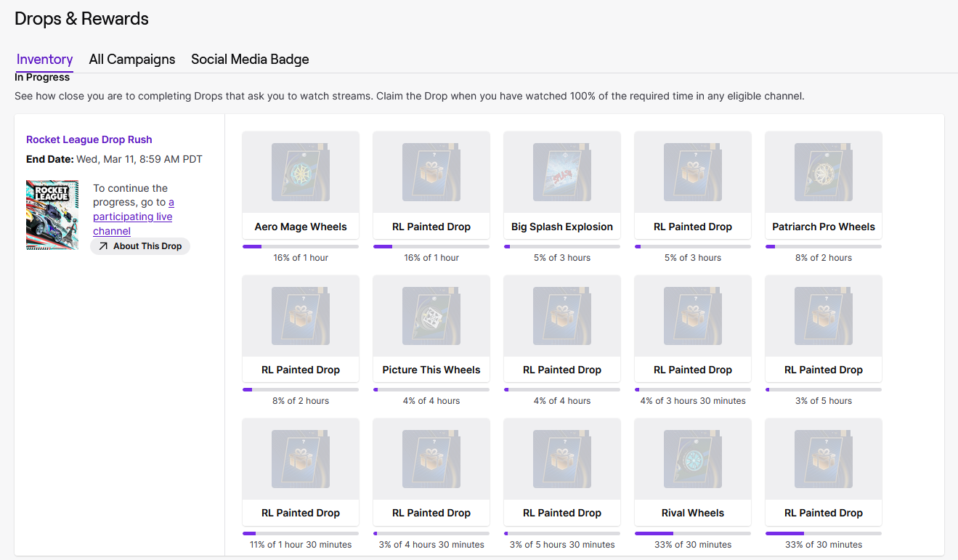The image size is (958, 560).
Task: Click progress bar above '11% of 1 hour 30 minutes'
Action: 301,533
